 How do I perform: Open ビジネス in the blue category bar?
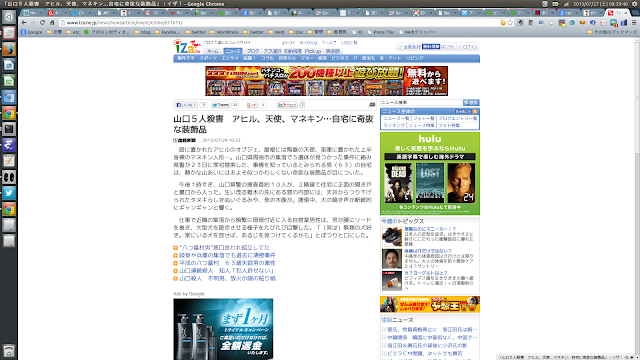click(x=340, y=58)
